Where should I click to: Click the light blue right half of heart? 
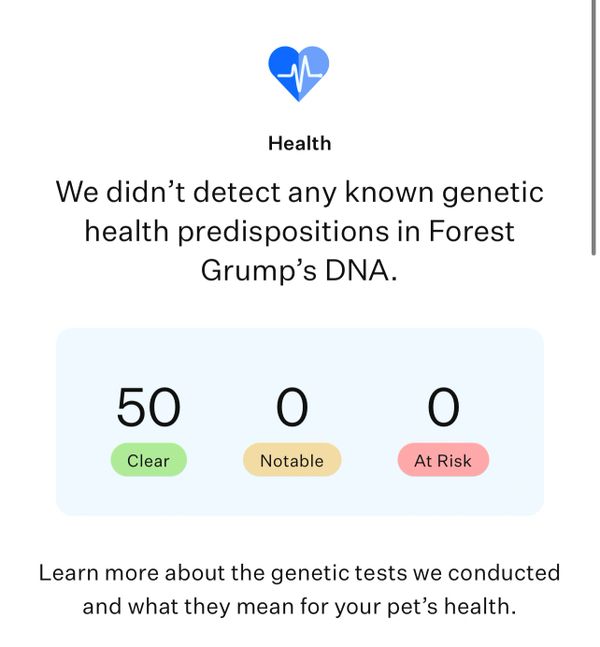pos(316,68)
